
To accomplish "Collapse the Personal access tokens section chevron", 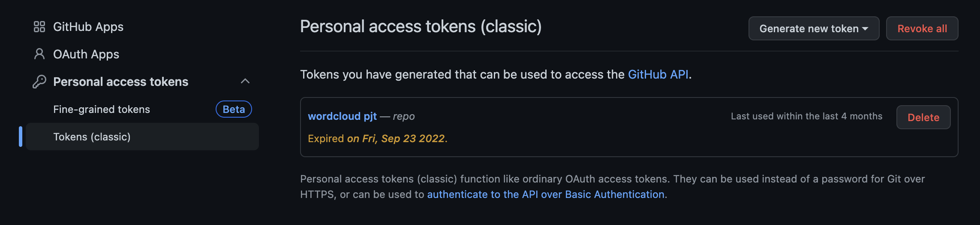I will click(245, 81).
